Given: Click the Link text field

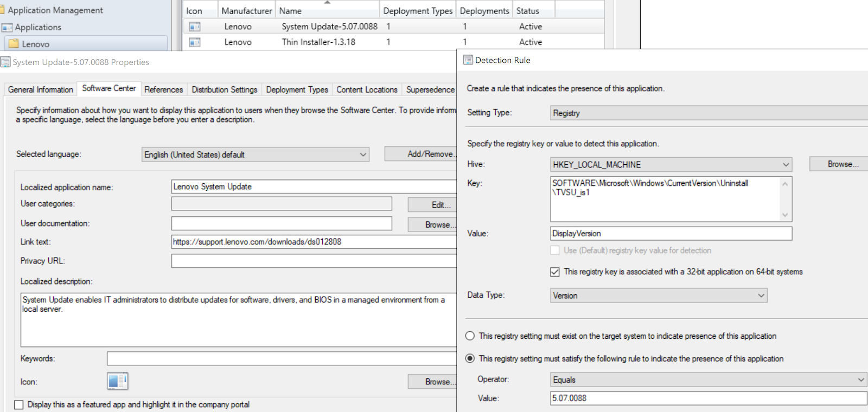Looking at the screenshot, I should [x=314, y=242].
